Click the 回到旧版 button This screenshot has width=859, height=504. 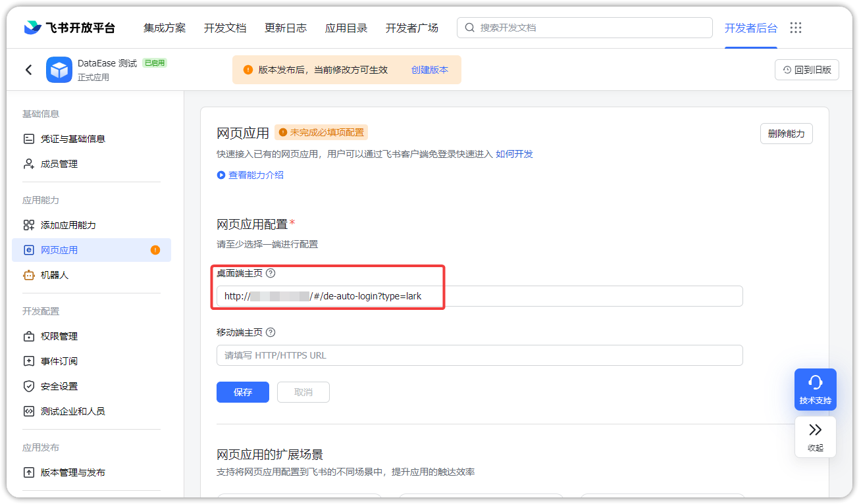coord(807,70)
